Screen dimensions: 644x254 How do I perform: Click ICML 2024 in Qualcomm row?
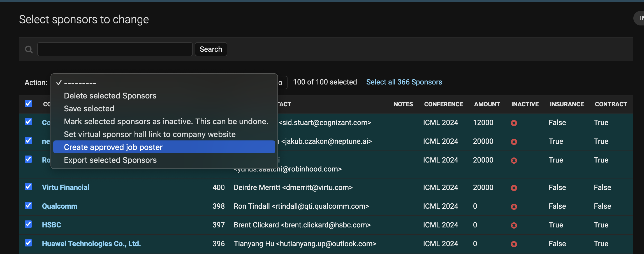coord(441,206)
